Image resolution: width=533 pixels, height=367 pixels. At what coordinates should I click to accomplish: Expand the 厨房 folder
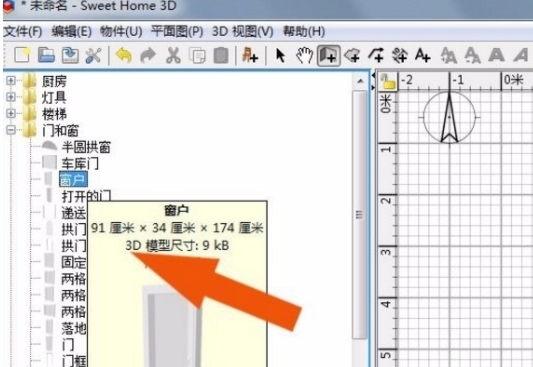click(11, 81)
